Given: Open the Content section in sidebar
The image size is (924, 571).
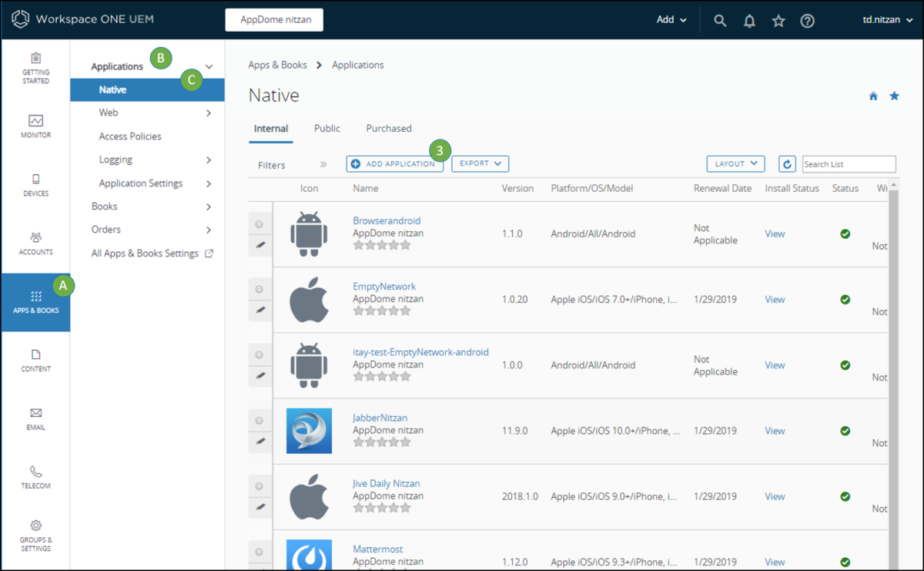Looking at the screenshot, I should tap(35, 362).
